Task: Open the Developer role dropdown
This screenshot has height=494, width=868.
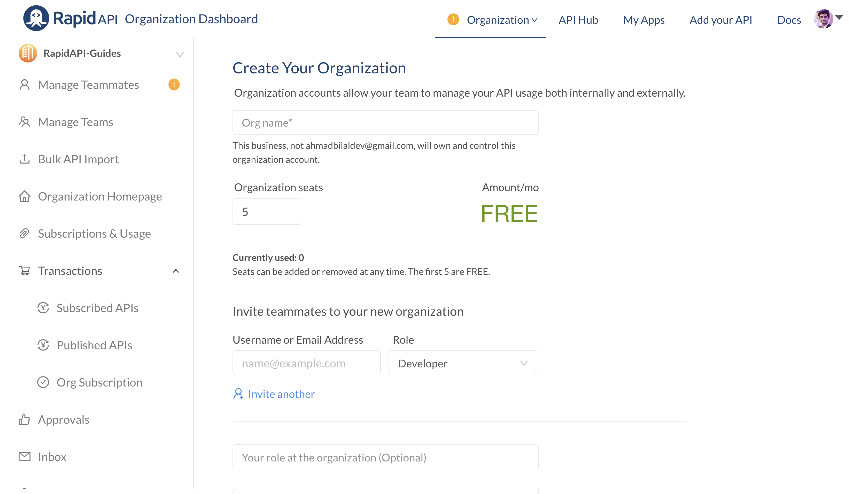Action: (x=462, y=363)
